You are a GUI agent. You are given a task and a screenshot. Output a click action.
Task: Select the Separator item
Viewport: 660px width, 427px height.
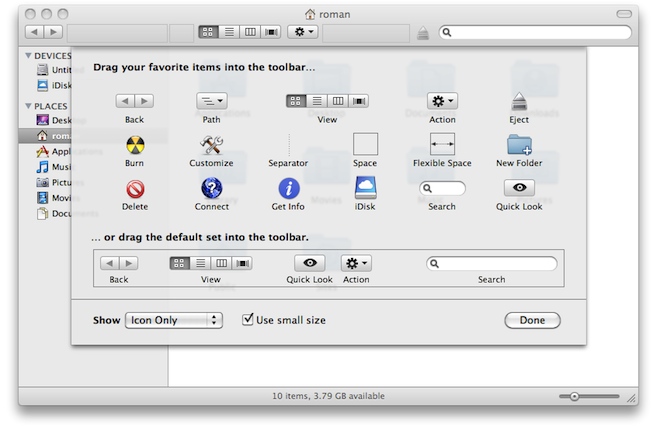289,145
